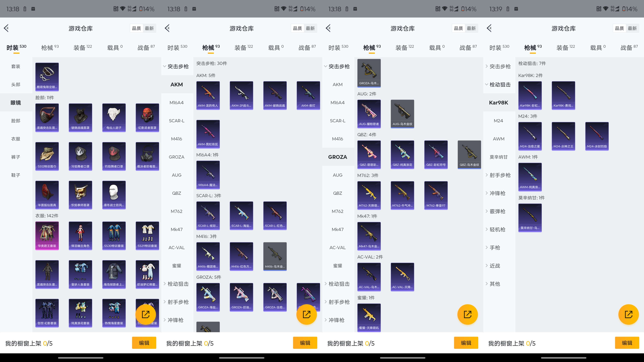Open the M762-牛气冲 skin
The image size is (644, 362).
point(402,195)
